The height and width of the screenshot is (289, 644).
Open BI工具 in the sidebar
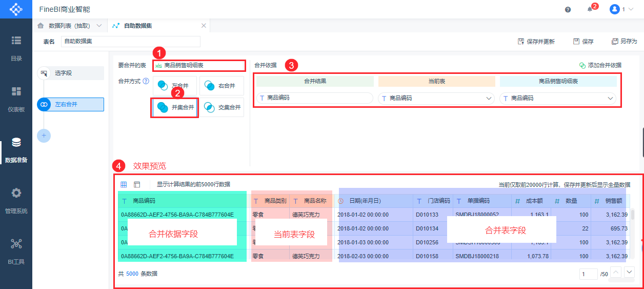[x=16, y=252]
